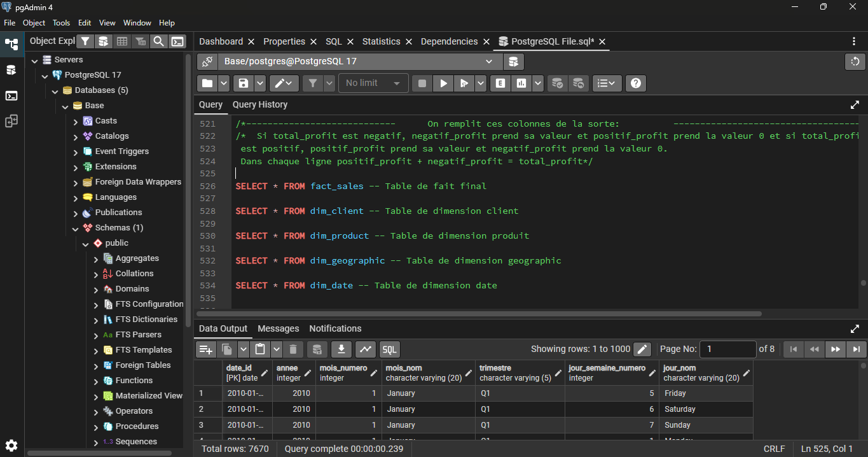Viewport: 868px width, 457px height.
Task: Go to next results page button
Action: 835,349
